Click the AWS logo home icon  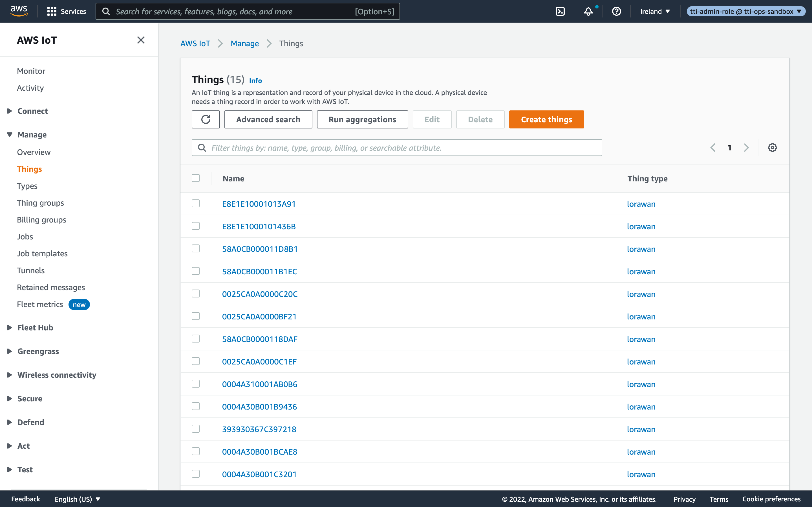(19, 11)
